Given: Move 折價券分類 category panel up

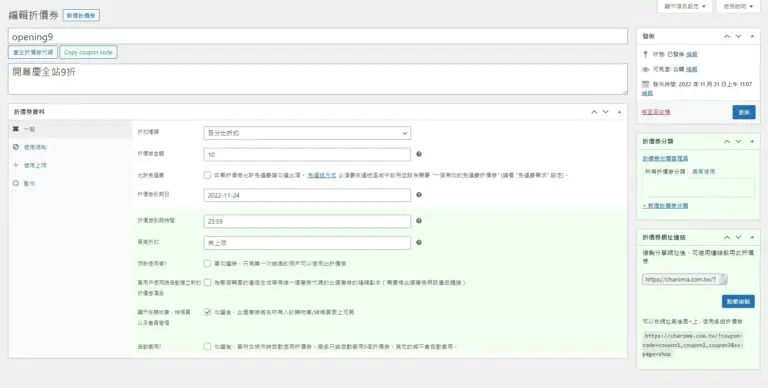Looking at the screenshot, I should (x=727, y=141).
